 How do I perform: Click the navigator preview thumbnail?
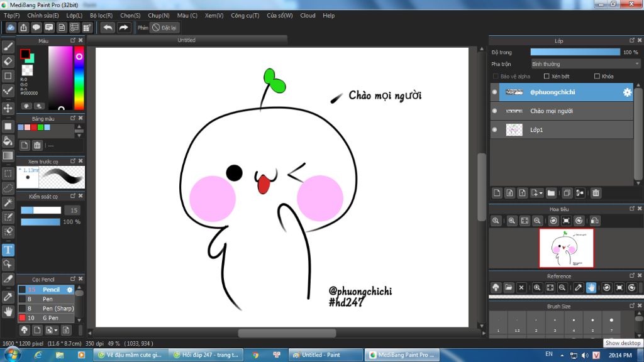point(567,248)
